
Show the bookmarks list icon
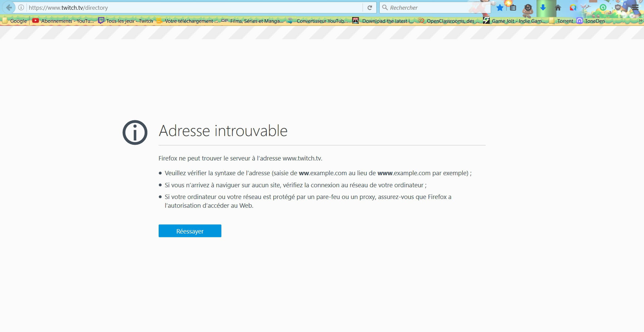coord(513,8)
